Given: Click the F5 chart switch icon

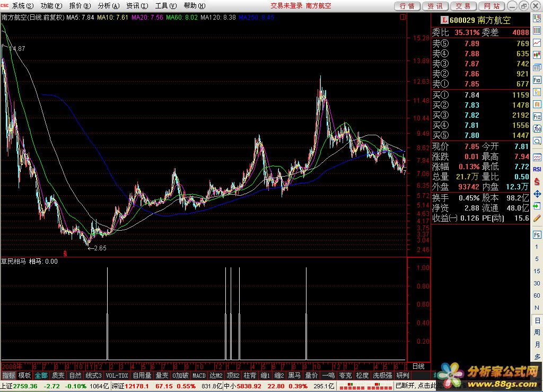Looking at the screenshot, I should [x=537, y=235].
